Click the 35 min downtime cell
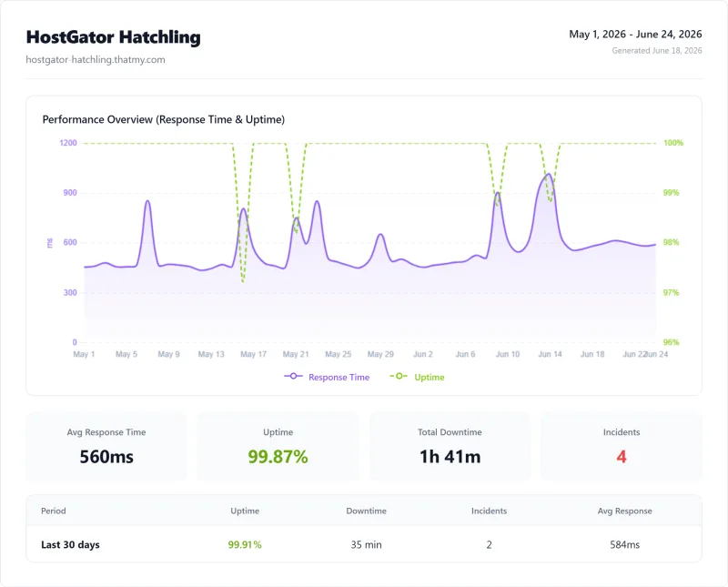 [x=367, y=544]
